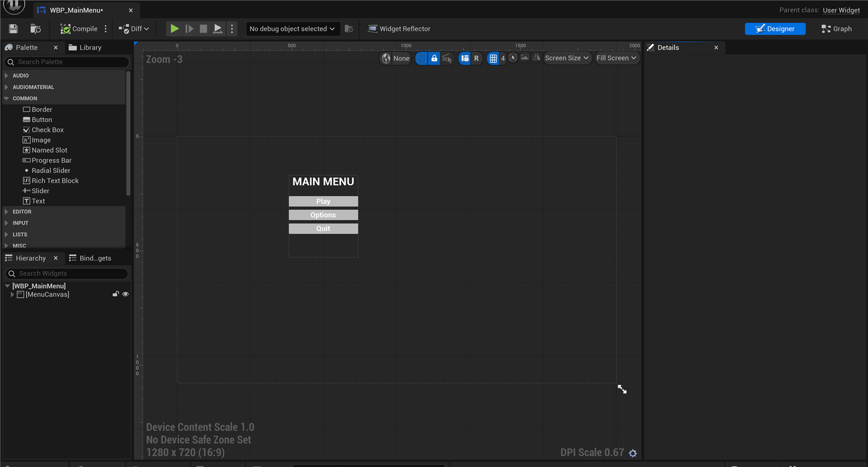Toggle lock on MenuCanvas
The image size is (868, 467).
click(116, 295)
